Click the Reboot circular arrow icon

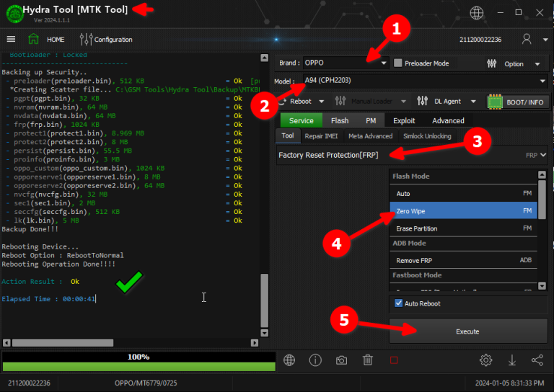[x=282, y=102]
